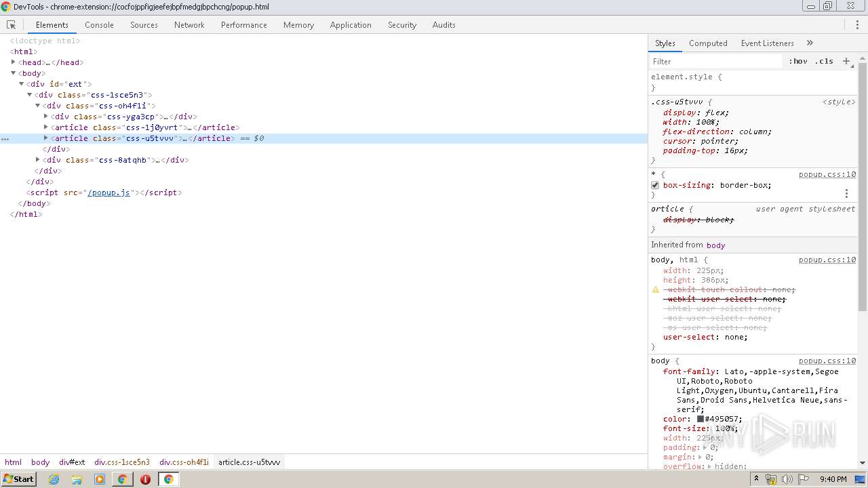This screenshot has width=868, height=488.
Task: Activate the inspect element picker icon
Action: pos(11,24)
